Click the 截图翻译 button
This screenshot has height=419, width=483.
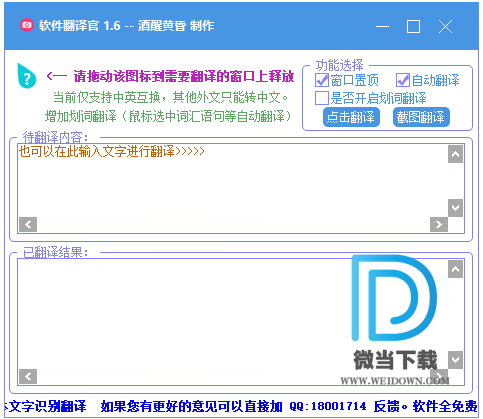point(421,117)
